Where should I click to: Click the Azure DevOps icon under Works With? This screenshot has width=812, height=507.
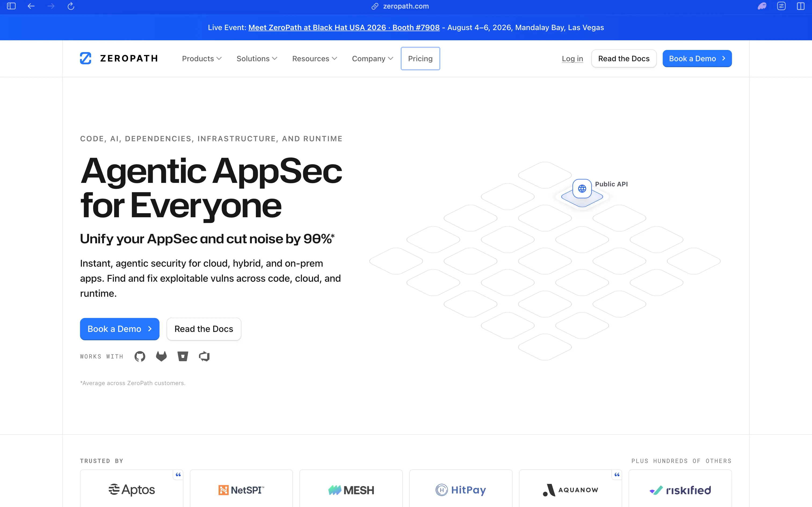pyautogui.click(x=204, y=356)
